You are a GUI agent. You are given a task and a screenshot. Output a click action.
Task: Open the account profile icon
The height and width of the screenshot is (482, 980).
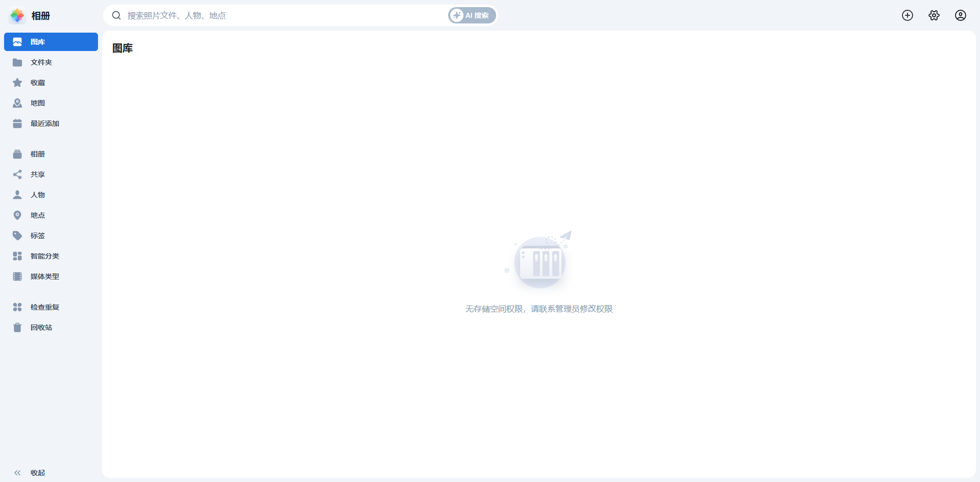[960, 15]
